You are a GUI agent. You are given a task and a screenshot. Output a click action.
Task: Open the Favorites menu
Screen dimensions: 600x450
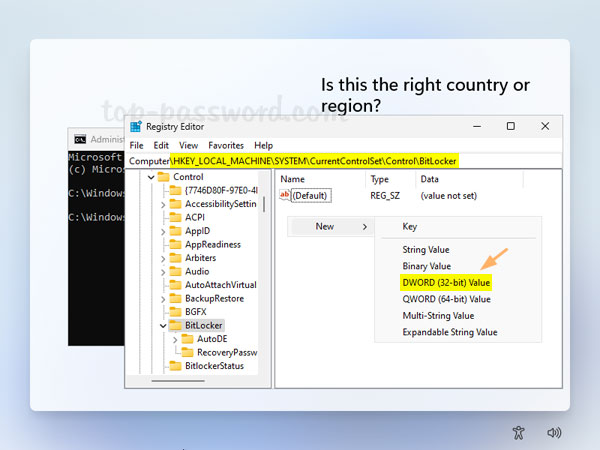tap(225, 145)
